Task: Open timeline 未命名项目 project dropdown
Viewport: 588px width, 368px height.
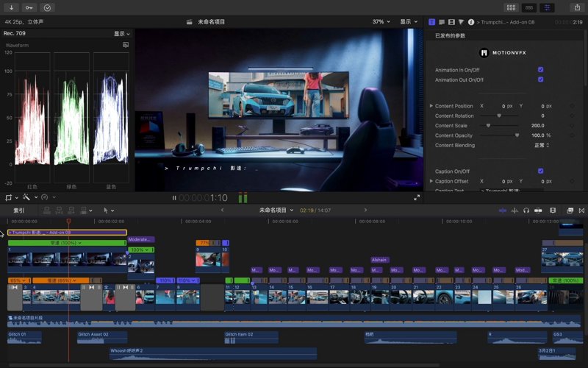Action: click(276, 210)
